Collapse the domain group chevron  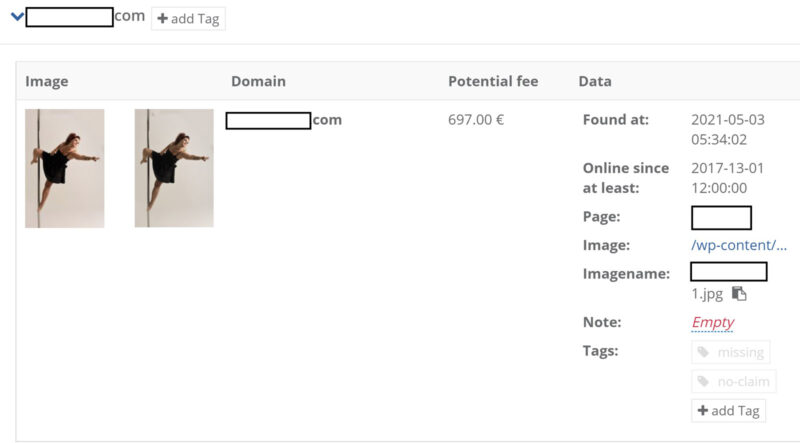tap(17, 16)
